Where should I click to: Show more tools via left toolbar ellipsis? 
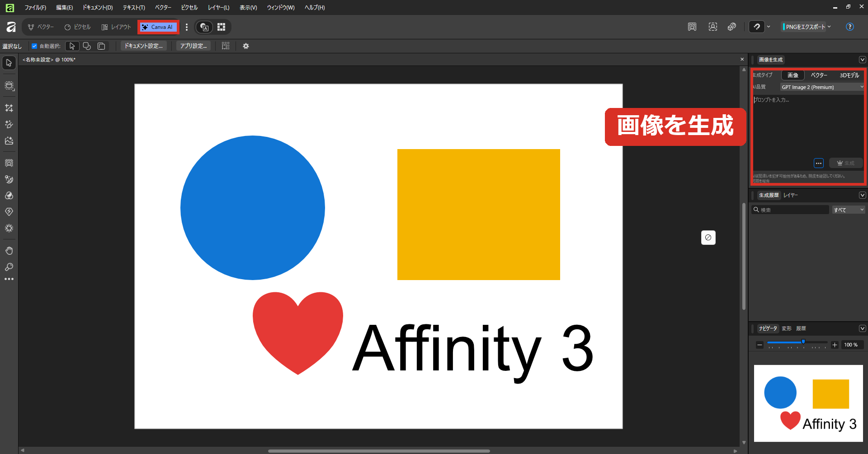coord(9,279)
